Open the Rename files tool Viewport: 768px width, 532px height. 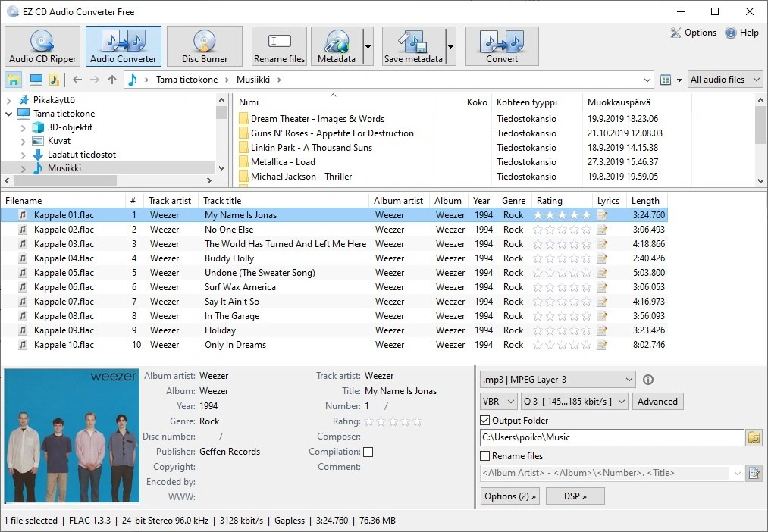click(x=278, y=45)
